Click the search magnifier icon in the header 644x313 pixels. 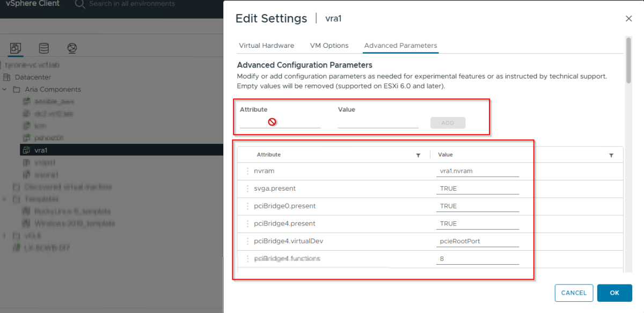[80, 4]
